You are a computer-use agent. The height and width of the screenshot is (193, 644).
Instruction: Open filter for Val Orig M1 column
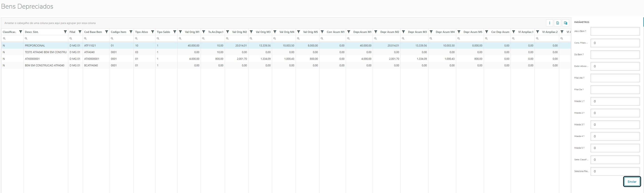click(x=180, y=32)
